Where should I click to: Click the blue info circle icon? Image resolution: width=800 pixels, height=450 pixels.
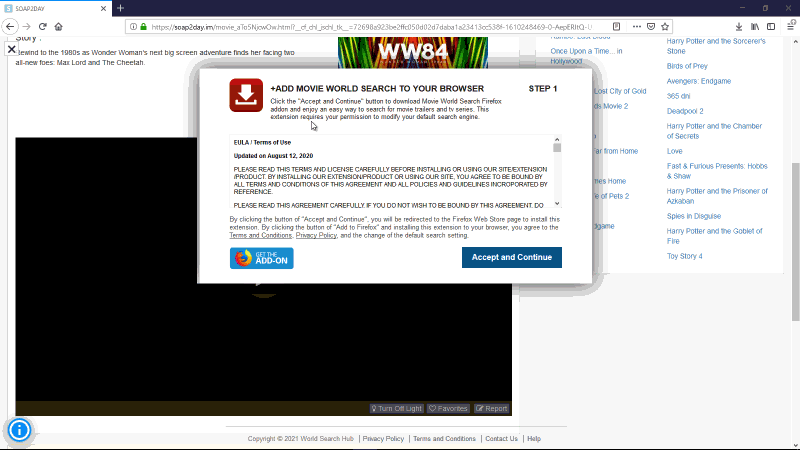pyautogui.click(x=19, y=431)
